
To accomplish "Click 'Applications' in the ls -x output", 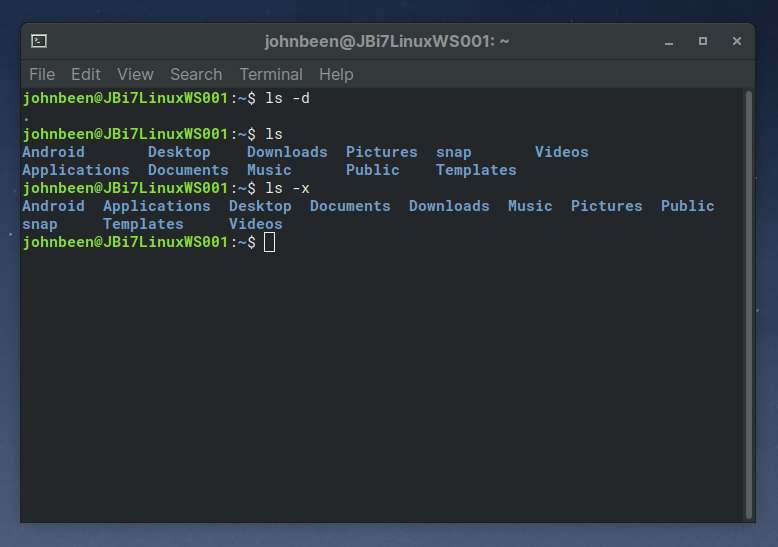I will pyautogui.click(x=157, y=206).
